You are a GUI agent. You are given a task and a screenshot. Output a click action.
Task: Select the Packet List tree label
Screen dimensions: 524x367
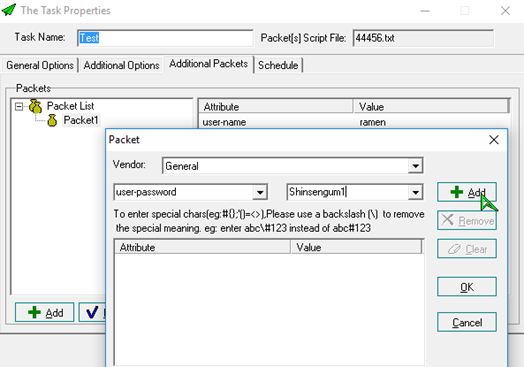[70, 106]
